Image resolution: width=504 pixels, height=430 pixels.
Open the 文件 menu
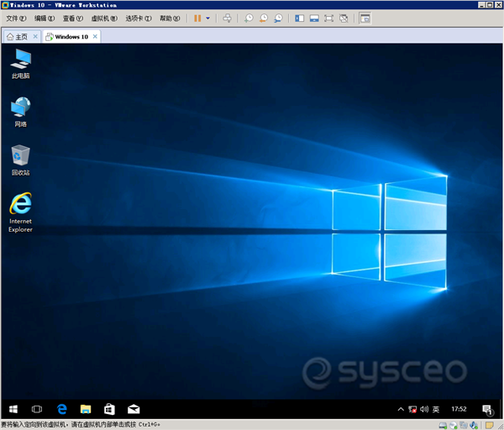pyautogui.click(x=16, y=18)
